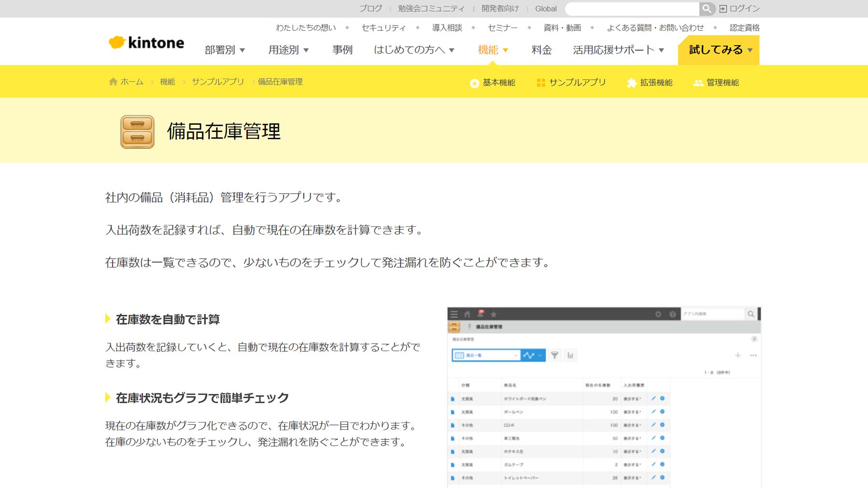Viewport: 868px width, 488px height.
Task: Switch to 管理機能 tab
Action: [x=717, y=83]
